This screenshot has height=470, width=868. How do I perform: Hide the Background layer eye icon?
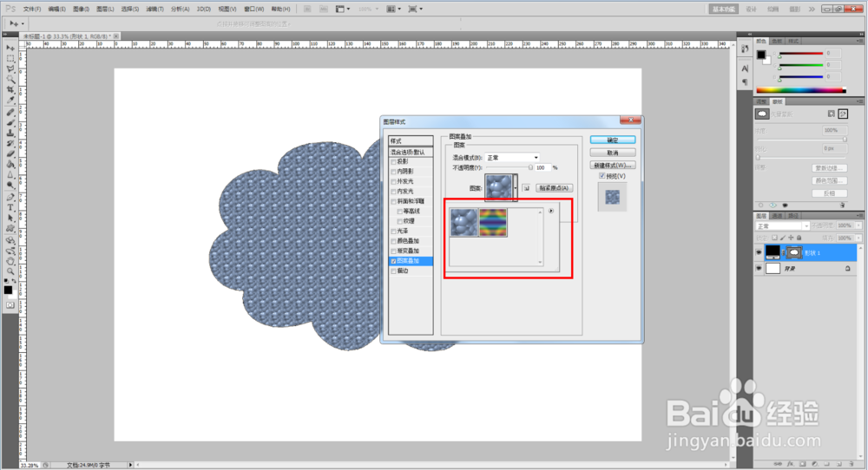759,268
